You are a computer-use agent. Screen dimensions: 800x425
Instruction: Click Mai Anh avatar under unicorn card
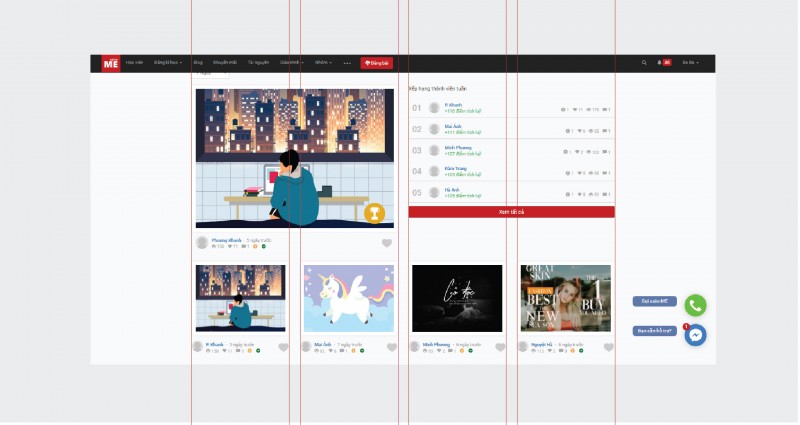tap(306, 346)
